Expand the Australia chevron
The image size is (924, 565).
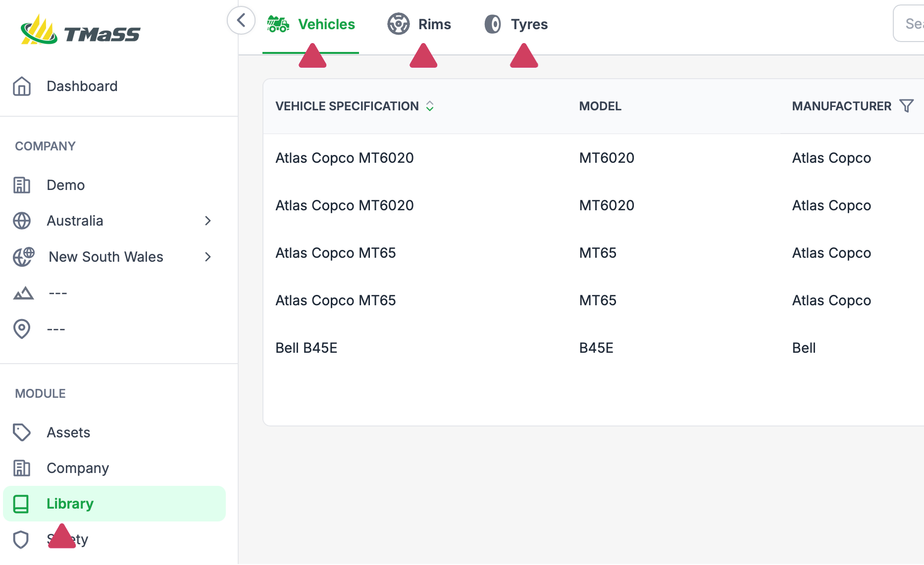[208, 221]
